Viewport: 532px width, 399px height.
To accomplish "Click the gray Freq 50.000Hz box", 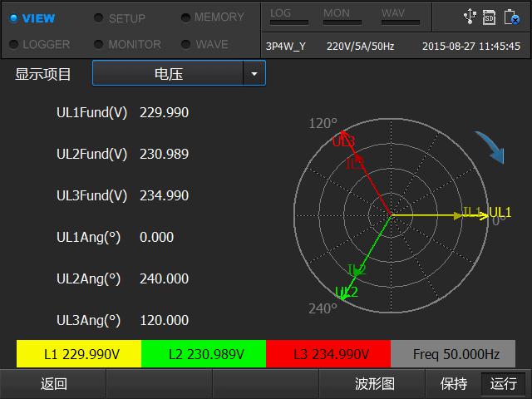I will point(453,354).
